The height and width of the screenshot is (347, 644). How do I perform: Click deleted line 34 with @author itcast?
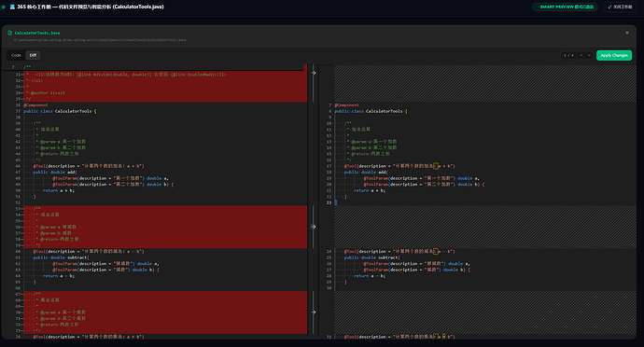coord(45,92)
